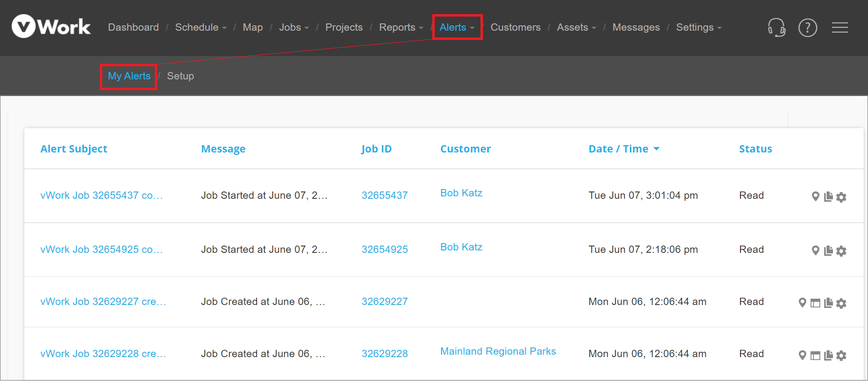Open the help question mark icon
This screenshot has width=868, height=381.
click(x=808, y=27)
